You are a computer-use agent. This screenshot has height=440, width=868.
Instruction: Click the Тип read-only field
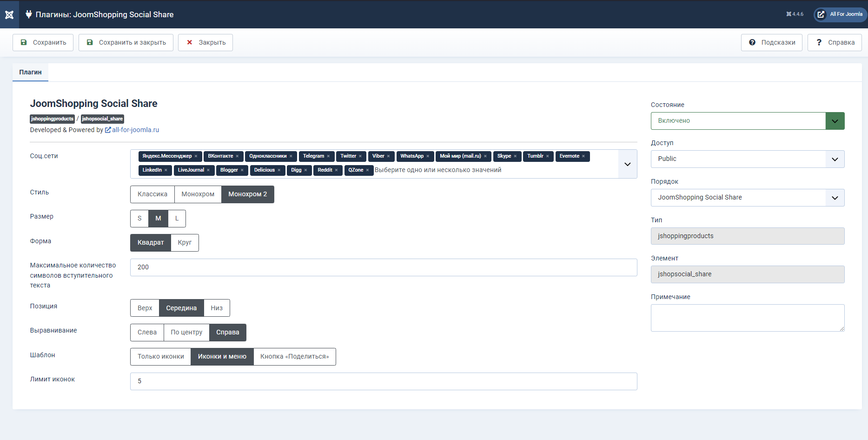(x=748, y=236)
